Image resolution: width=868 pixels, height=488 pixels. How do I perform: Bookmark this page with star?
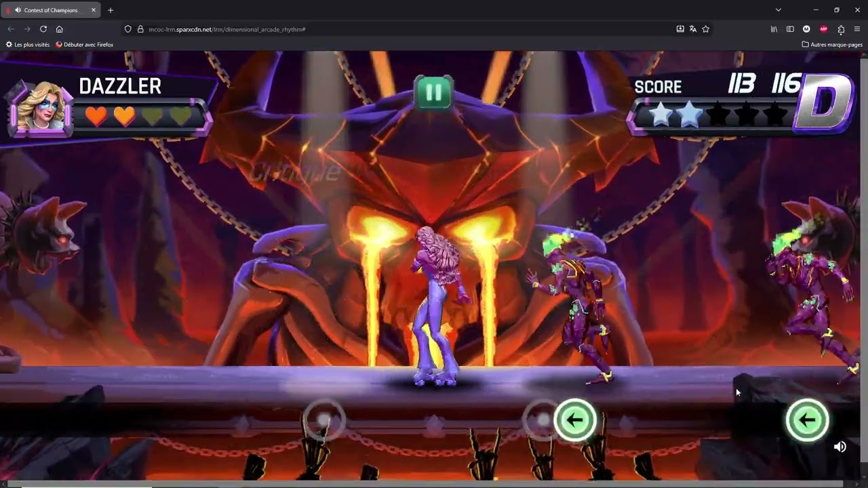[706, 29]
